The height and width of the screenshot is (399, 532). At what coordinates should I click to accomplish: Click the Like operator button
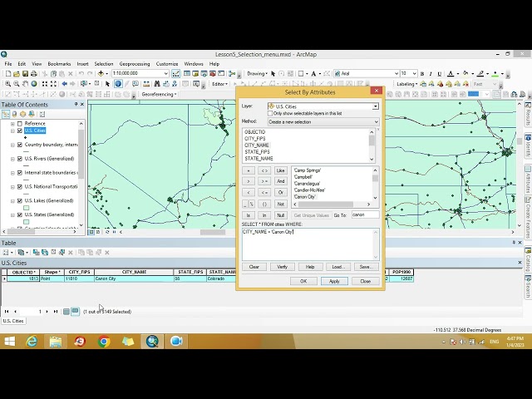280,170
